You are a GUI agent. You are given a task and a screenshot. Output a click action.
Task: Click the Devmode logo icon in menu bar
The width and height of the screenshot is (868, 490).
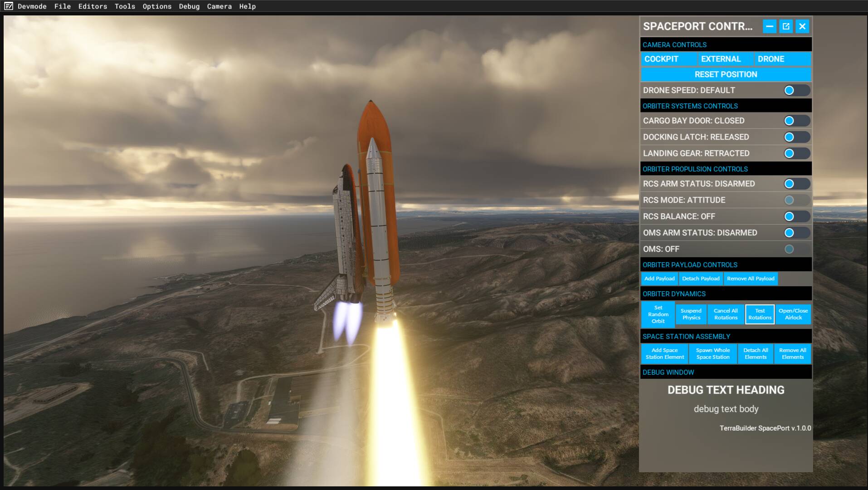click(x=9, y=6)
